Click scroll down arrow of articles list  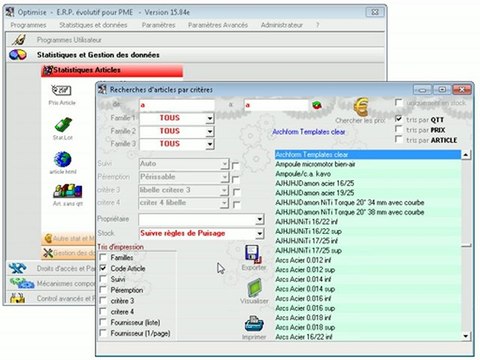466,336
